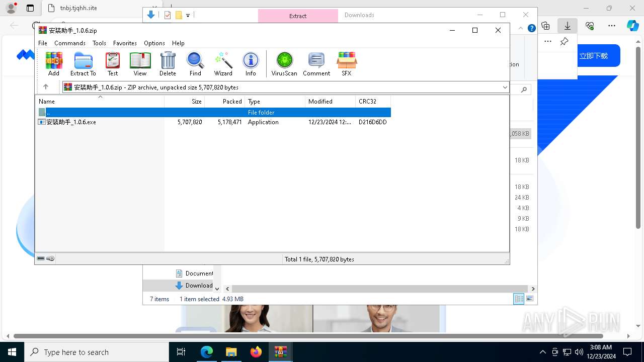644x362 pixels.
Task: Click the Explorer quick access down-arrow icon
Action: tap(151, 15)
